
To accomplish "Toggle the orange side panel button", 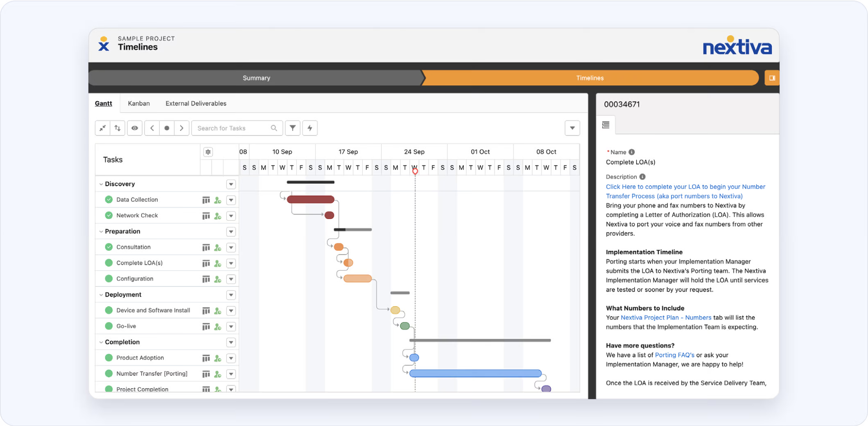I will (x=772, y=78).
